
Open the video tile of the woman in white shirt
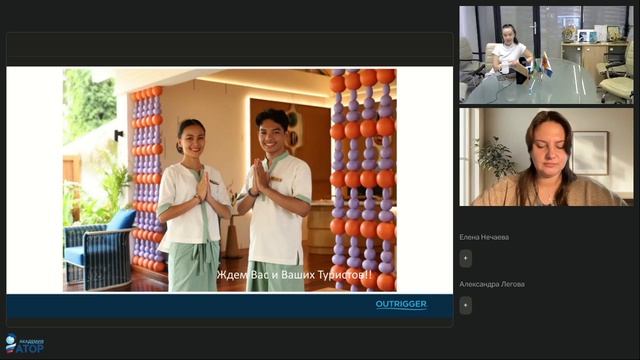(x=547, y=55)
